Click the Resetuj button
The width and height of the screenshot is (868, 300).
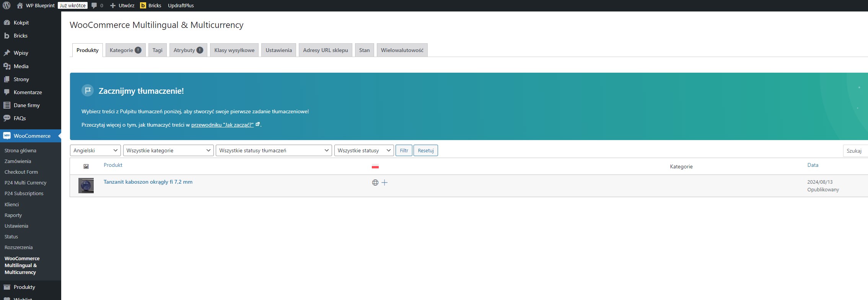(426, 150)
